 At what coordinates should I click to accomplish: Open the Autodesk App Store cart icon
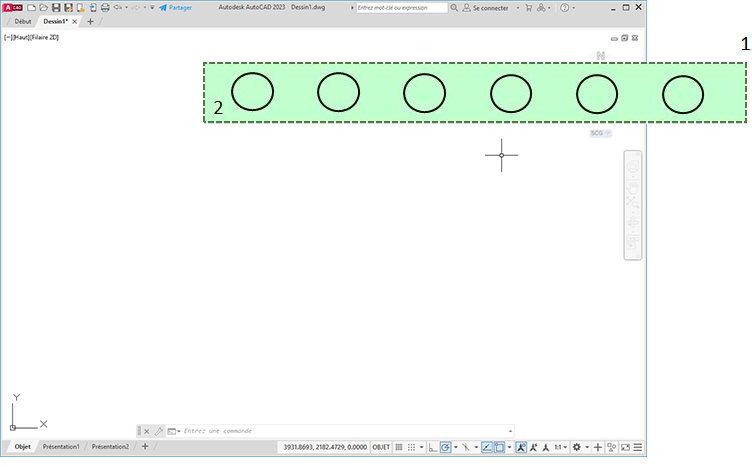pos(529,8)
